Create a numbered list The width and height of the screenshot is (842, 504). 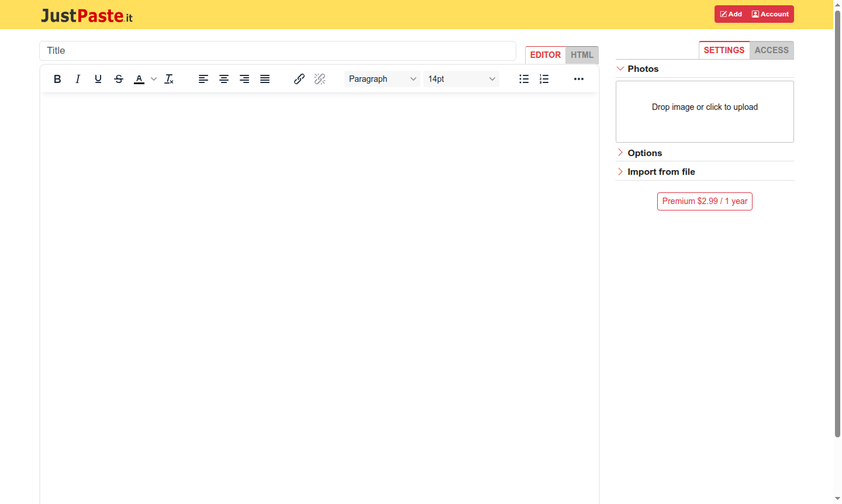[x=544, y=79]
